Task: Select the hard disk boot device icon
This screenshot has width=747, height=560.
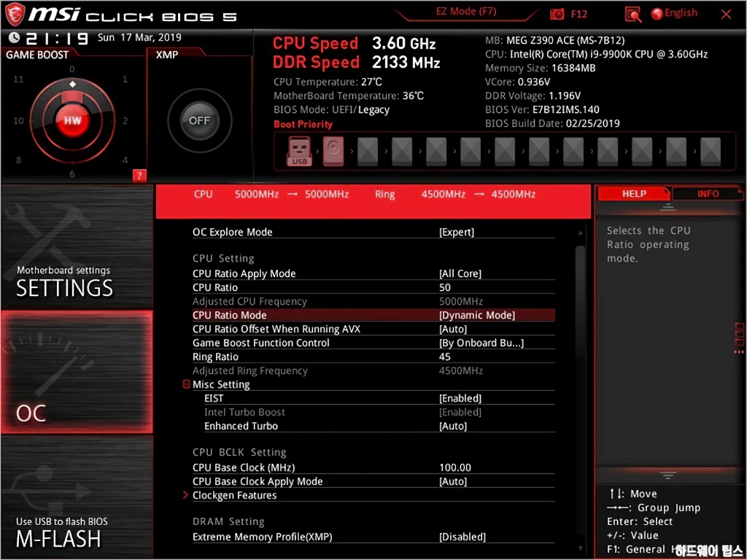Action: click(333, 151)
